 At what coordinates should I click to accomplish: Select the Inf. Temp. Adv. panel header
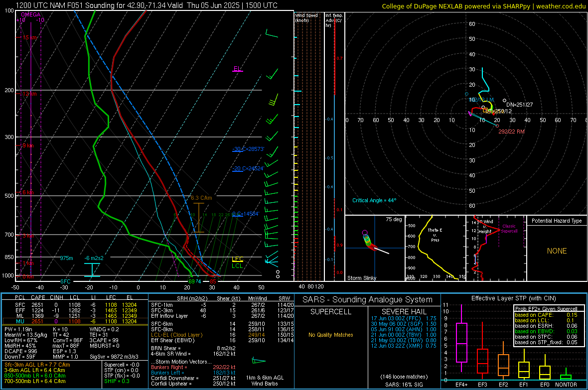coord(334,20)
